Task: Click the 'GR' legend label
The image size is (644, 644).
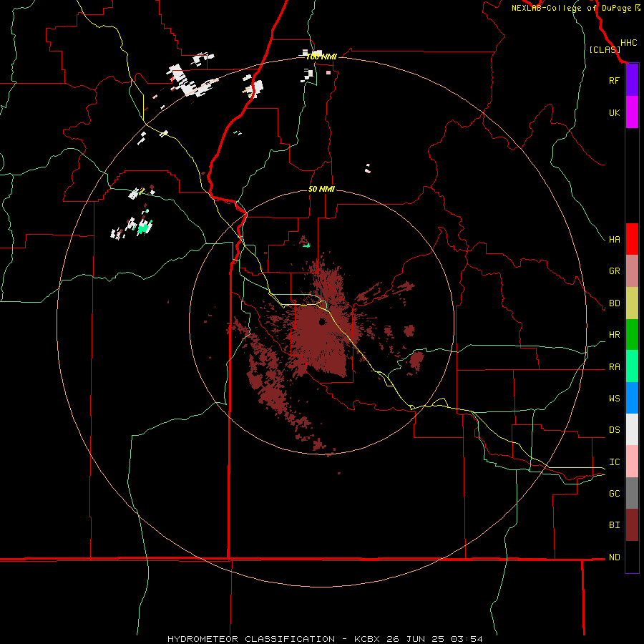Action: (614, 271)
